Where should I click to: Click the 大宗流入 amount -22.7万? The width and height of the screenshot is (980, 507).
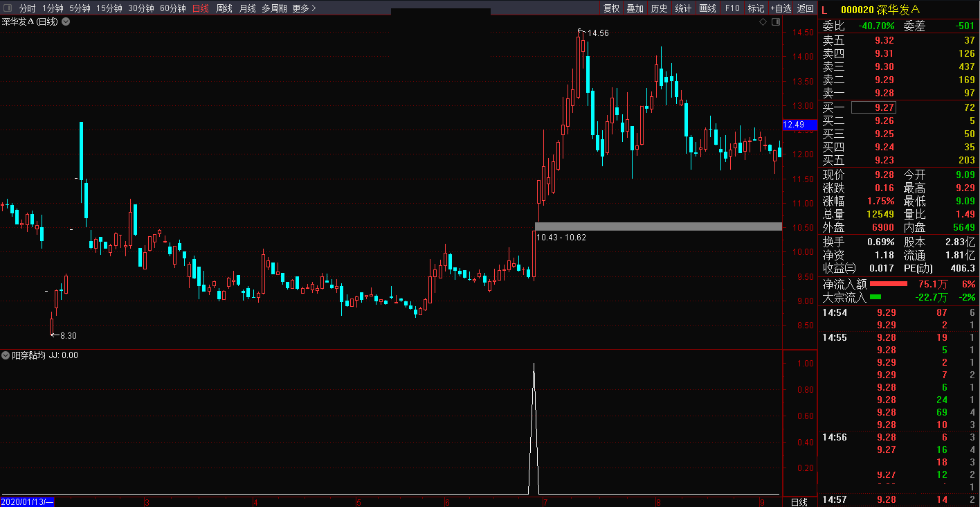click(930, 297)
